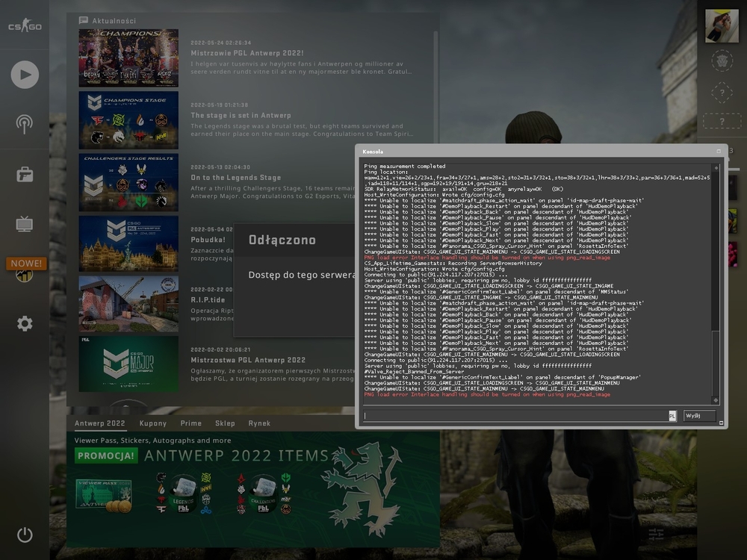Click the console scrollbar up arrow

716,168
